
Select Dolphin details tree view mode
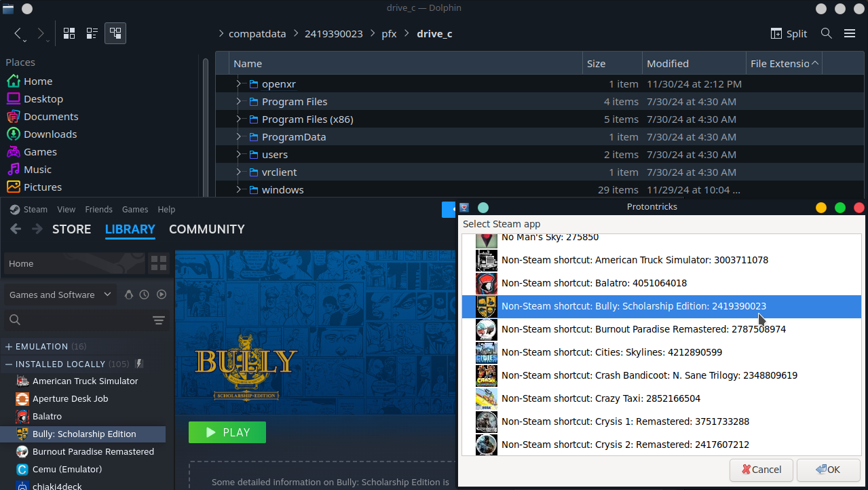tap(115, 33)
